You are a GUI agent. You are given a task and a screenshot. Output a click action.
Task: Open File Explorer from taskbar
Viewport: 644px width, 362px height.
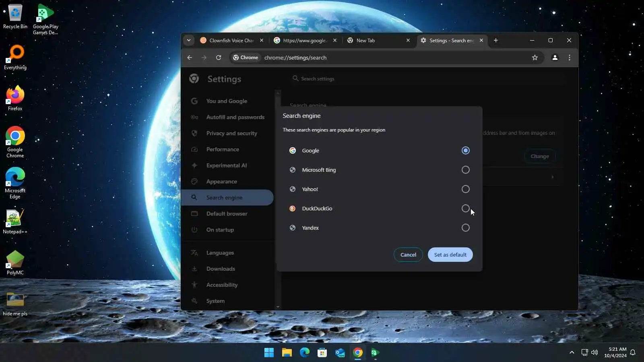(x=287, y=353)
